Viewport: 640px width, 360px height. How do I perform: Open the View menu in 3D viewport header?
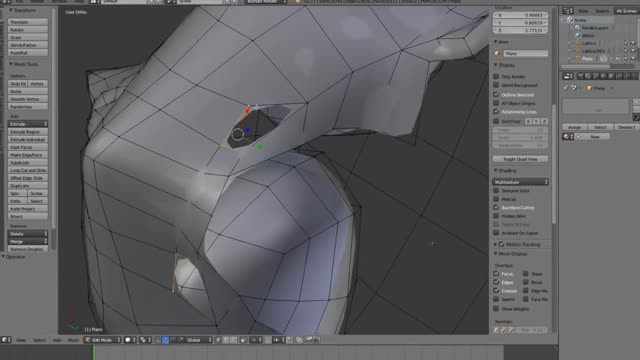point(21,340)
